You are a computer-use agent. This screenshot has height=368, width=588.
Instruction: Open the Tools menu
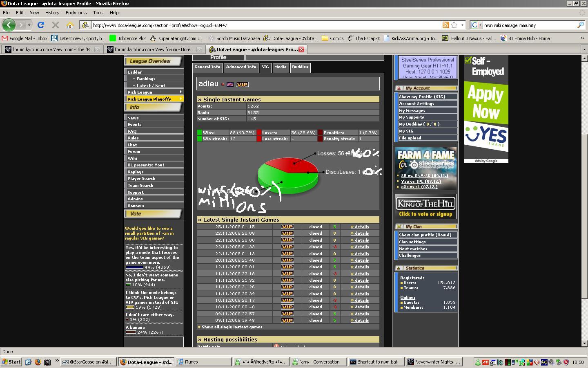pos(98,13)
